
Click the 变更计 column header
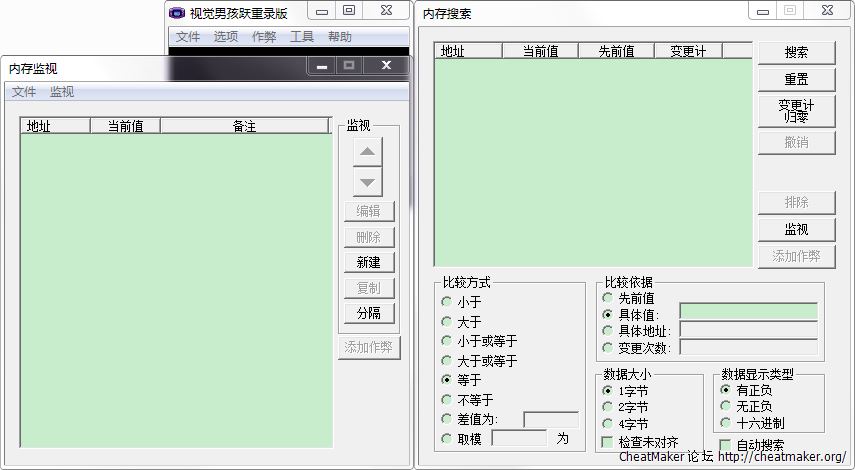(x=688, y=51)
